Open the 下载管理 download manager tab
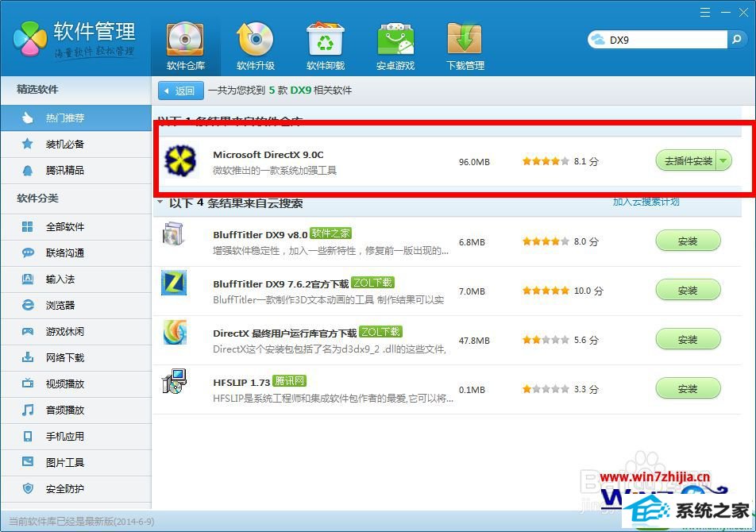Viewport: 756px width, 532px height. click(465, 47)
